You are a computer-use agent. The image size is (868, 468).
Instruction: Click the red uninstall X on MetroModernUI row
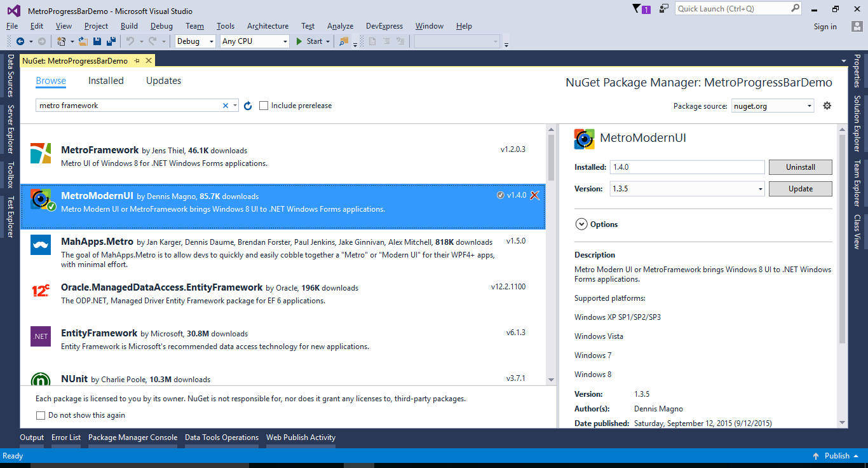click(534, 195)
